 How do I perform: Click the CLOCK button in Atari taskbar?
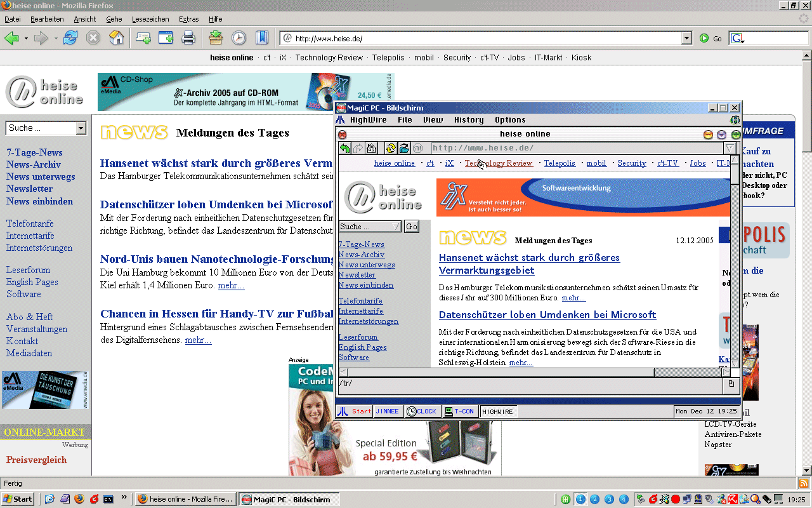coord(422,411)
